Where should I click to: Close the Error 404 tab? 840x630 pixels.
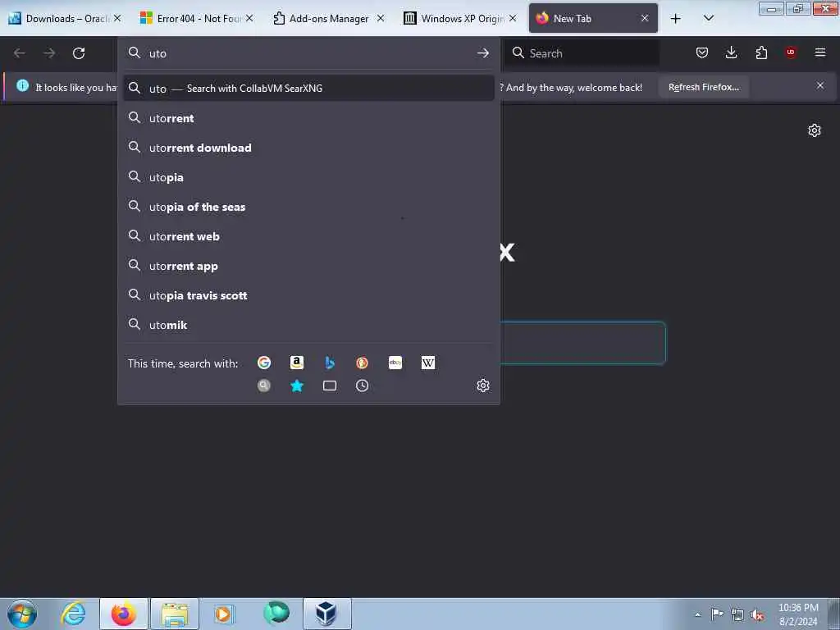point(249,18)
